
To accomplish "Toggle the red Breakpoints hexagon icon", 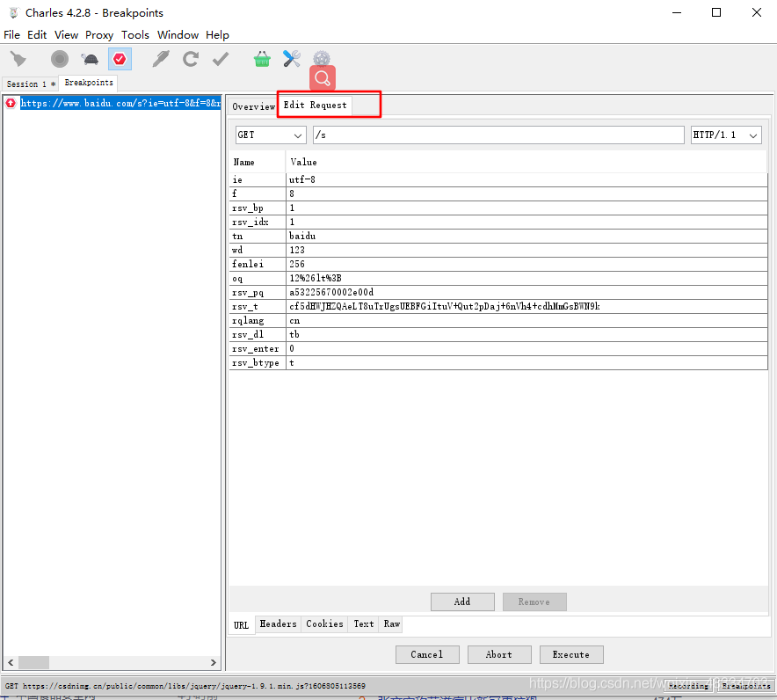I will (120, 59).
